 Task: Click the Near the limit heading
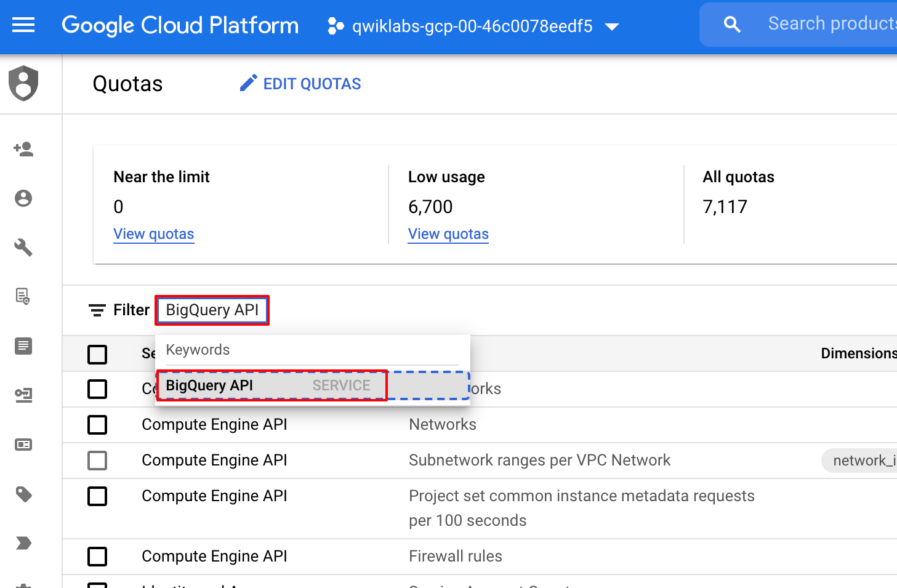161,177
